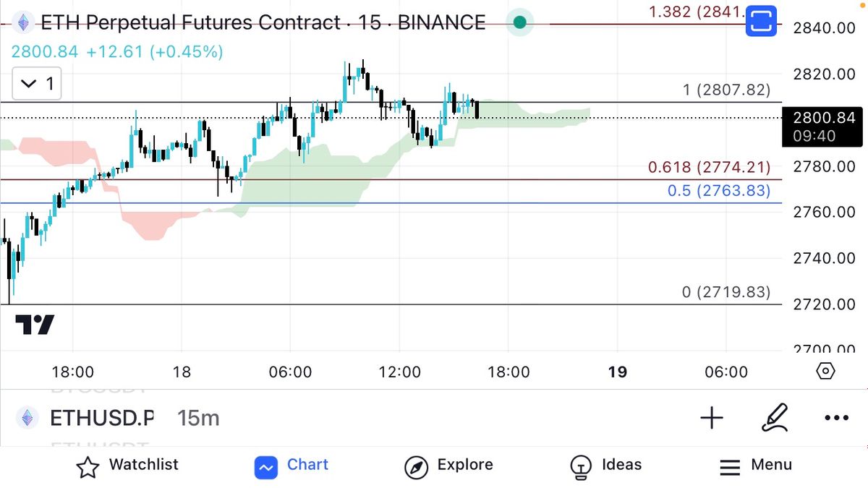Click the current price label 2800.84
Screen dimensions: 868x488
pos(824,118)
